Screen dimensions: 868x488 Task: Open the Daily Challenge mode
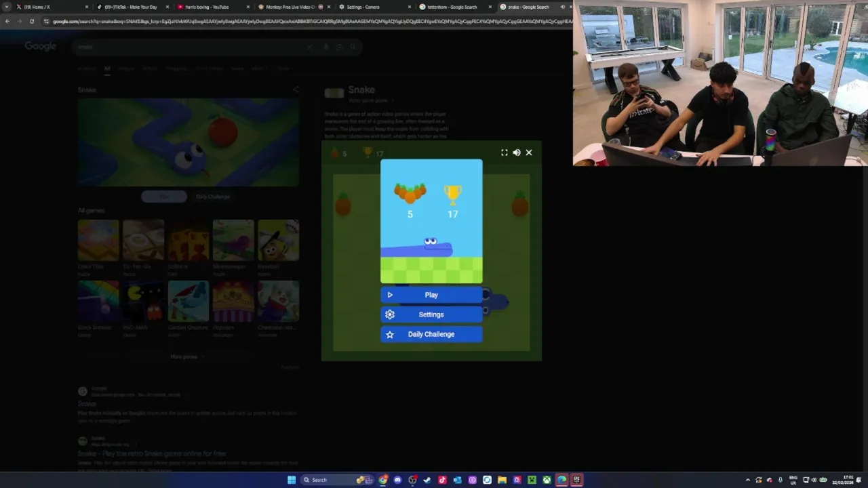[x=431, y=334]
